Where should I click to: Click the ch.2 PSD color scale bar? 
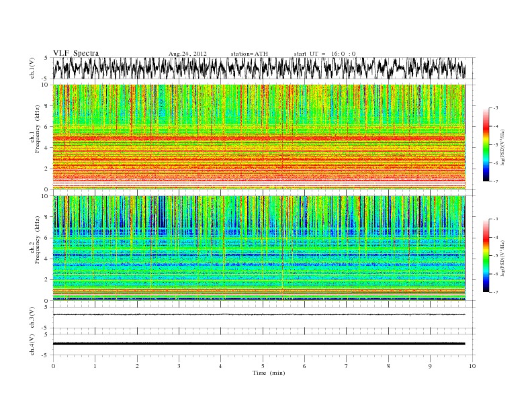tap(486, 255)
